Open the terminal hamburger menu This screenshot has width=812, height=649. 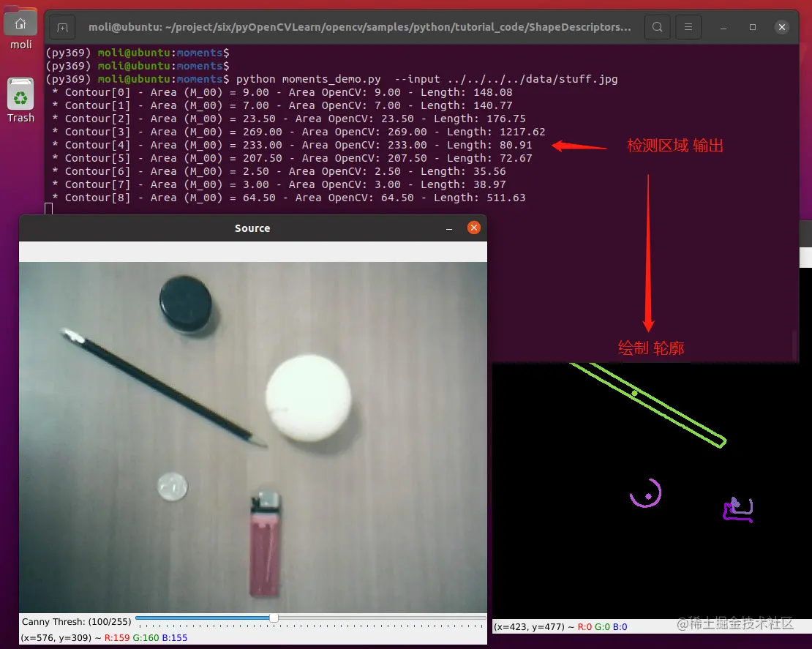[688, 27]
